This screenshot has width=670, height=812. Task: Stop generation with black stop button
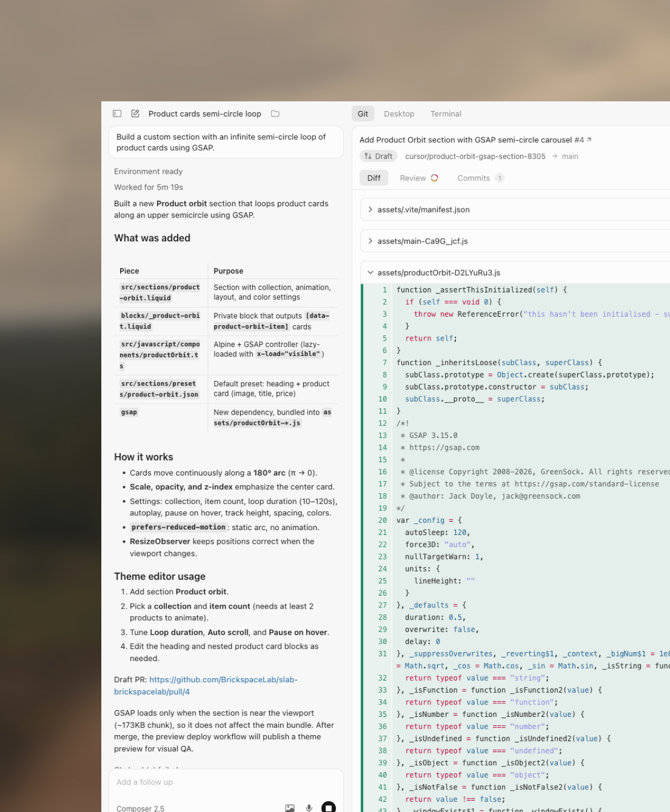[328, 807]
